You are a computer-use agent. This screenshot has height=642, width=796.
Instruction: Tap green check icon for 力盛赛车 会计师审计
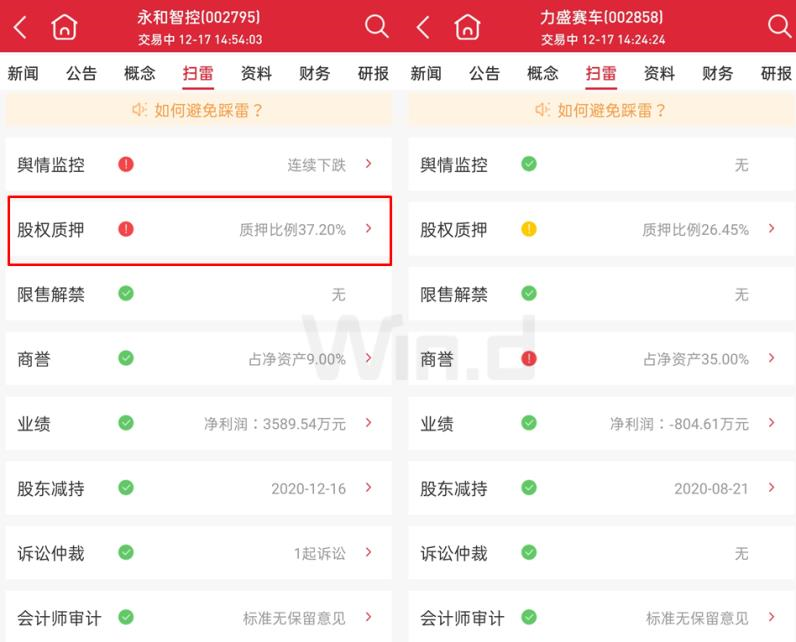[x=529, y=617]
